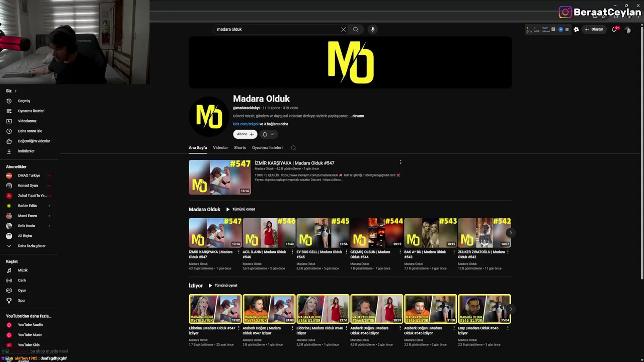Open ZÜLKER ZİRATOĞLU #542 video thumbnail
Viewport: 644px width, 362px height.
pyautogui.click(x=485, y=232)
